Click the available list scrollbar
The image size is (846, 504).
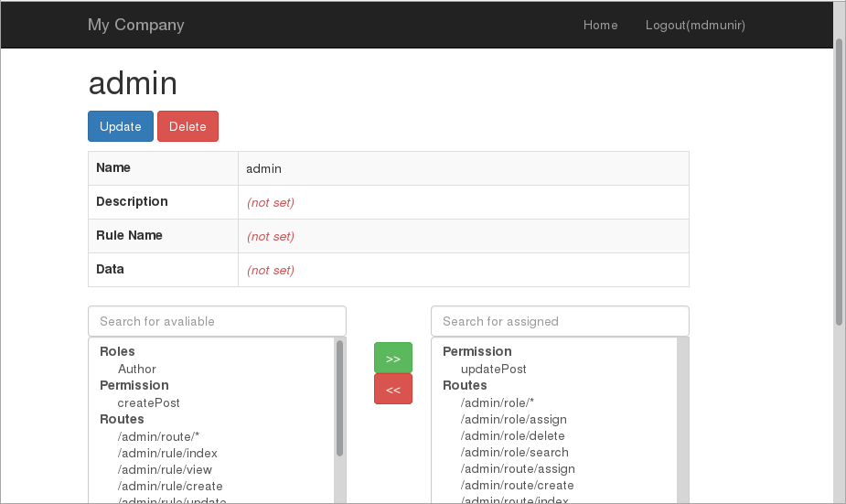coord(340,399)
